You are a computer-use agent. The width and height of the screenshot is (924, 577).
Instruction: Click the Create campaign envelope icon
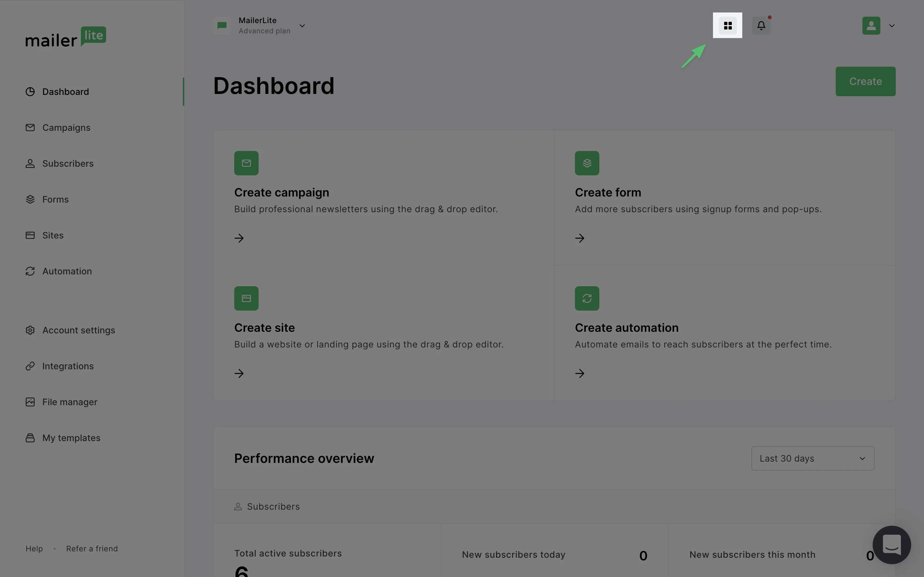pyautogui.click(x=246, y=163)
